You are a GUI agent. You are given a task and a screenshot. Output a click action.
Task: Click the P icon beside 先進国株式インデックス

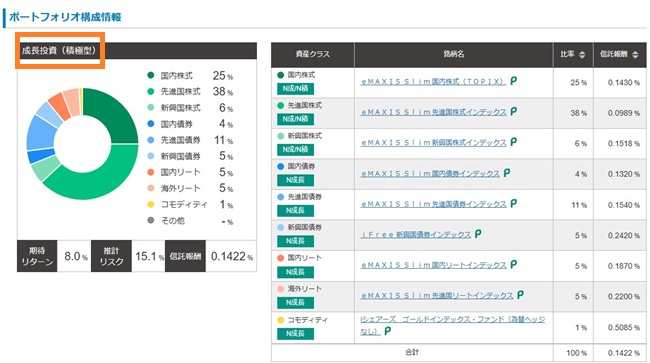click(514, 111)
